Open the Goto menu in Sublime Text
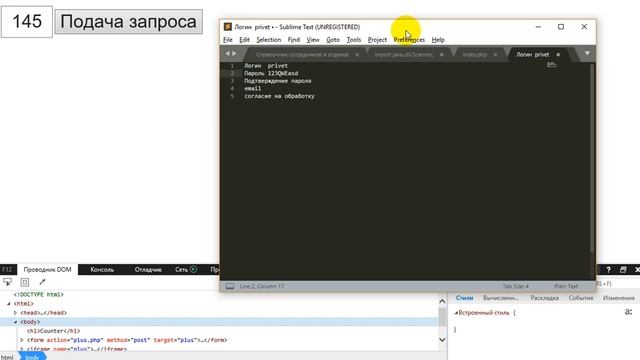Screen dimensions: 640x360 tap(333, 40)
